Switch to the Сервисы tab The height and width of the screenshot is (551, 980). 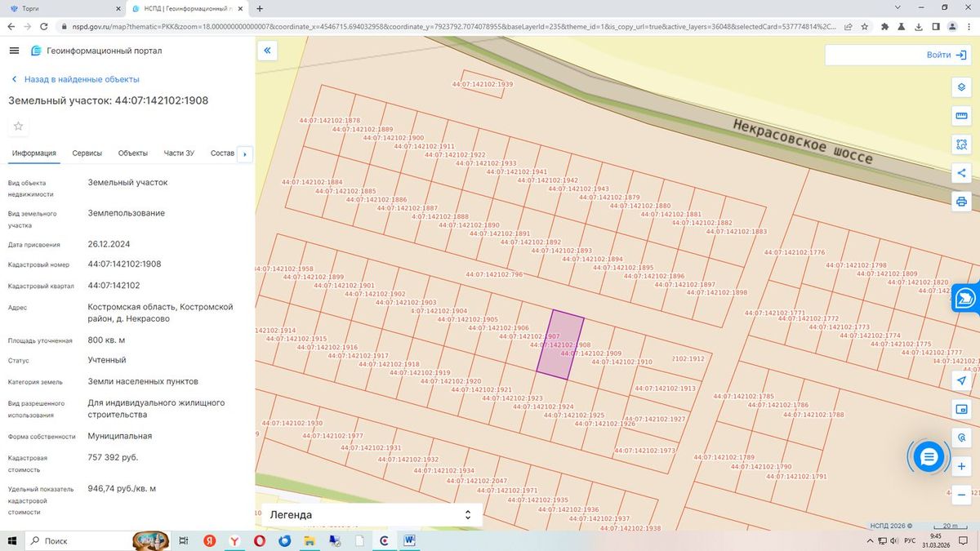pos(87,153)
